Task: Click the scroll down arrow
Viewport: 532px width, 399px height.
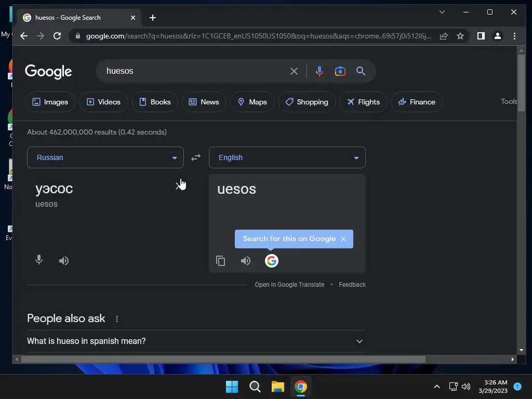Action: (x=521, y=350)
